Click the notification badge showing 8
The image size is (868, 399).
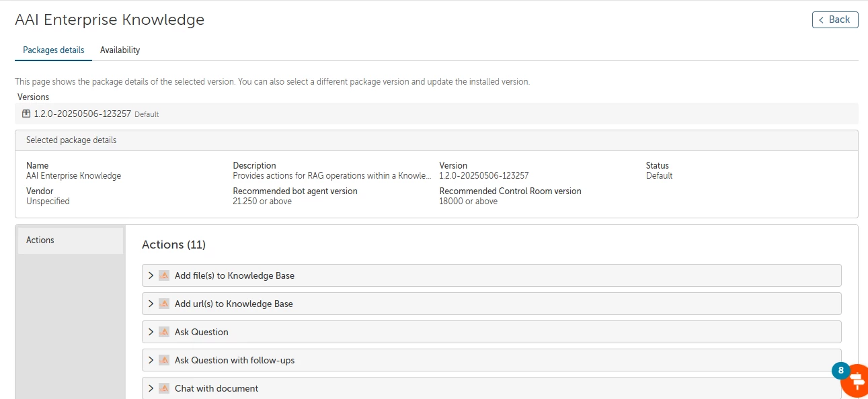pyautogui.click(x=840, y=370)
